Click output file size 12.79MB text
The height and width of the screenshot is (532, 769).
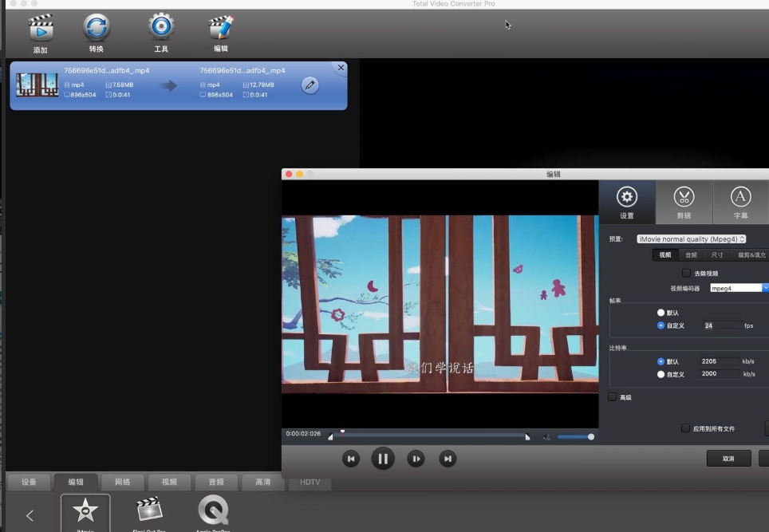pyautogui.click(x=262, y=85)
